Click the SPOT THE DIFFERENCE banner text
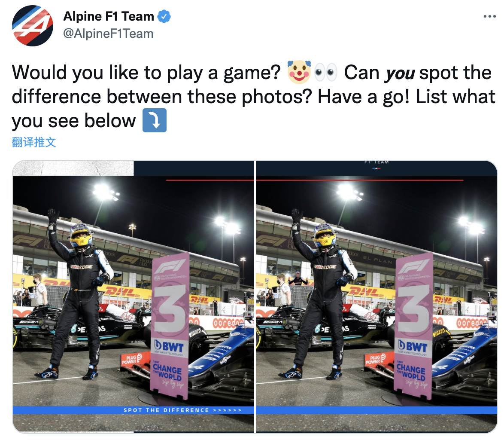The image size is (504, 440). coord(182,410)
